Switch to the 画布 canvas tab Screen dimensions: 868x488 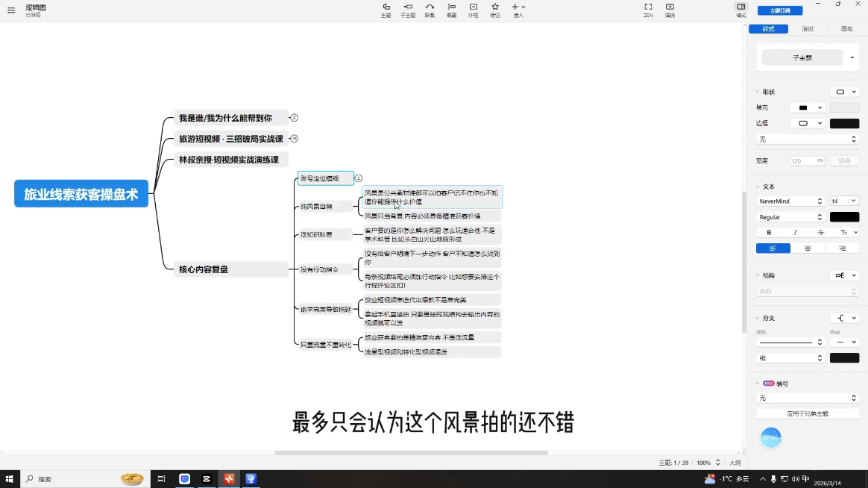[x=846, y=29]
